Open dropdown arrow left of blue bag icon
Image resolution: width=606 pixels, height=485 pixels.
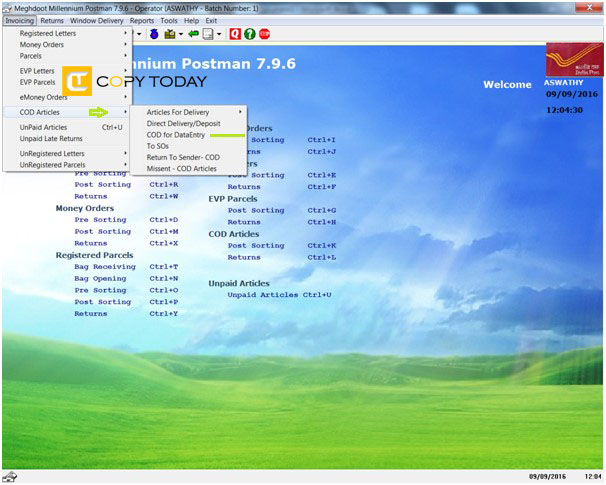point(139,34)
